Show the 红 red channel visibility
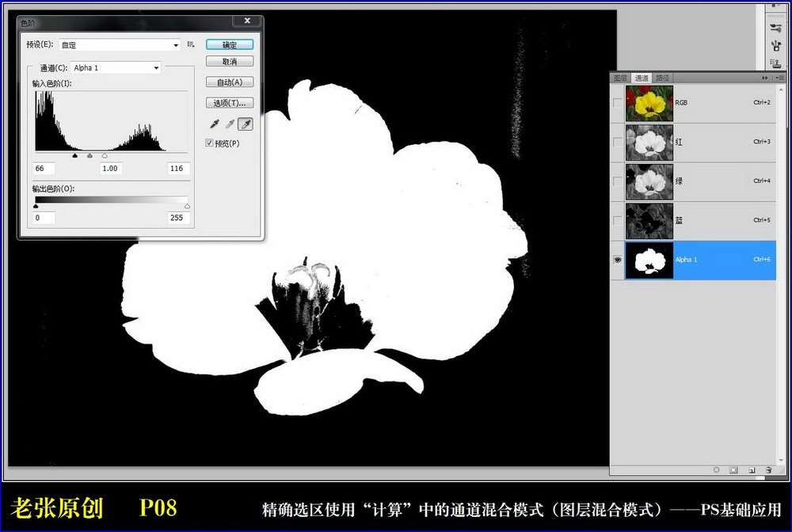Viewport: 792px width, 532px height. tap(618, 142)
